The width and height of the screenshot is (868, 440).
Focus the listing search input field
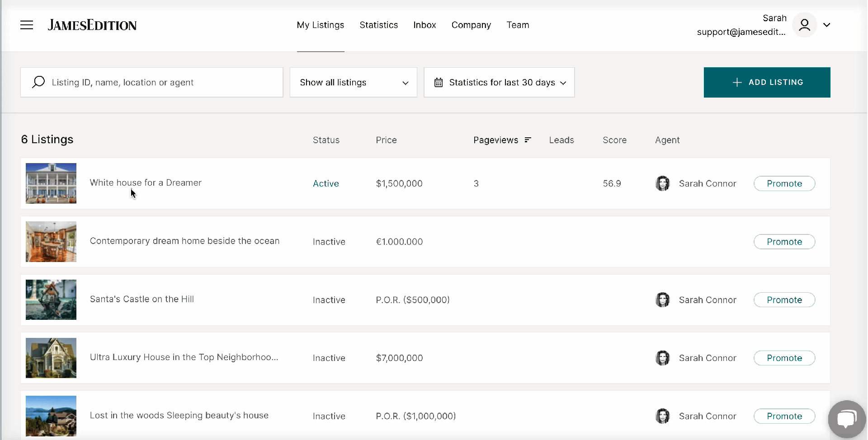point(151,82)
